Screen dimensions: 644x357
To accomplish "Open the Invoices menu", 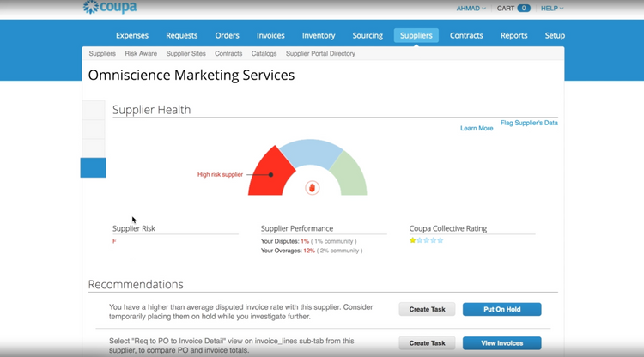I will point(270,36).
